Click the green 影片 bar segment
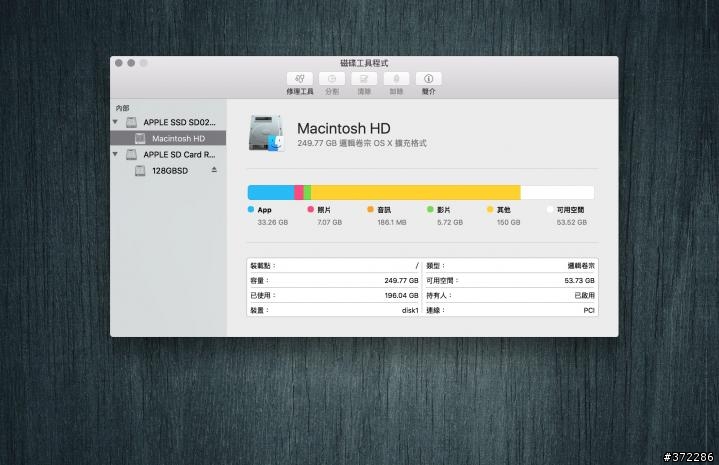 307,192
